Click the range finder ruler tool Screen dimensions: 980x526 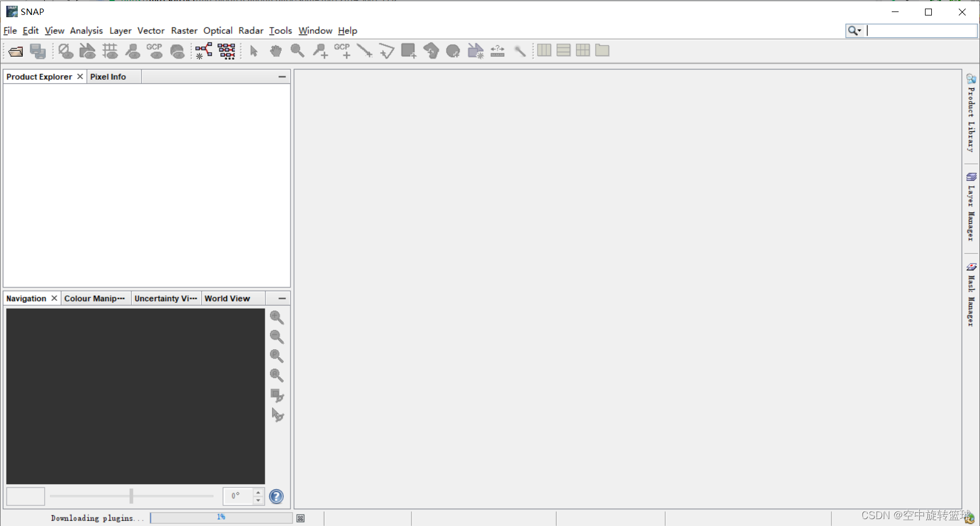pyautogui.click(x=497, y=51)
